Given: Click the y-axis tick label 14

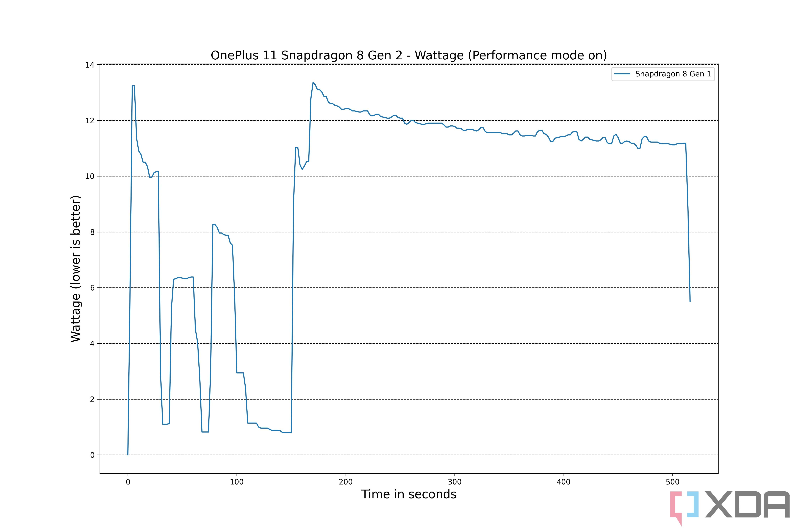Looking at the screenshot, I should (x=90, y=65).
